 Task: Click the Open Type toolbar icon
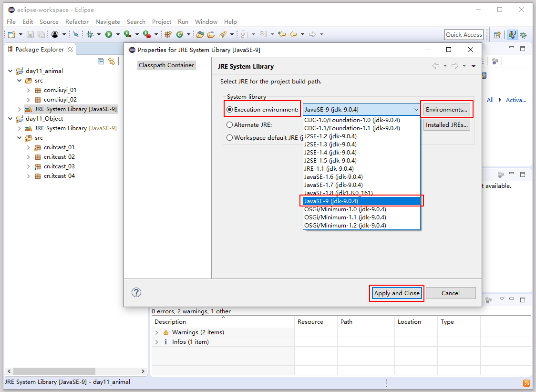point(200,34)
